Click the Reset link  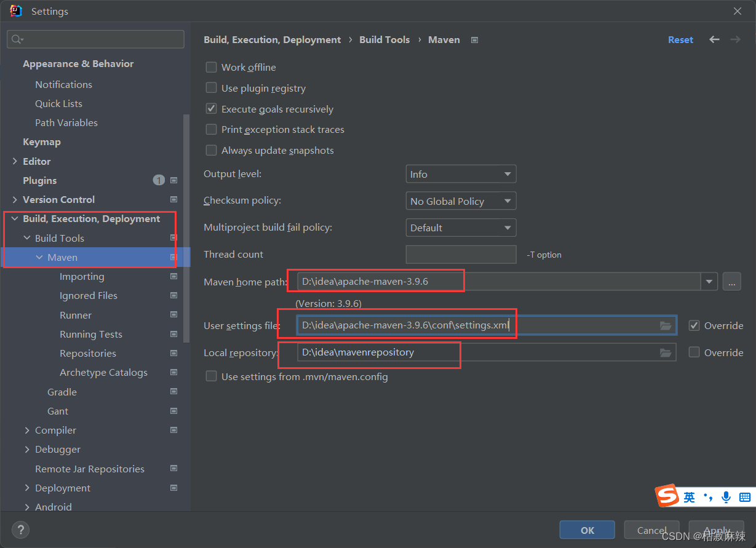pyautogui.click(x=680, y=39)
